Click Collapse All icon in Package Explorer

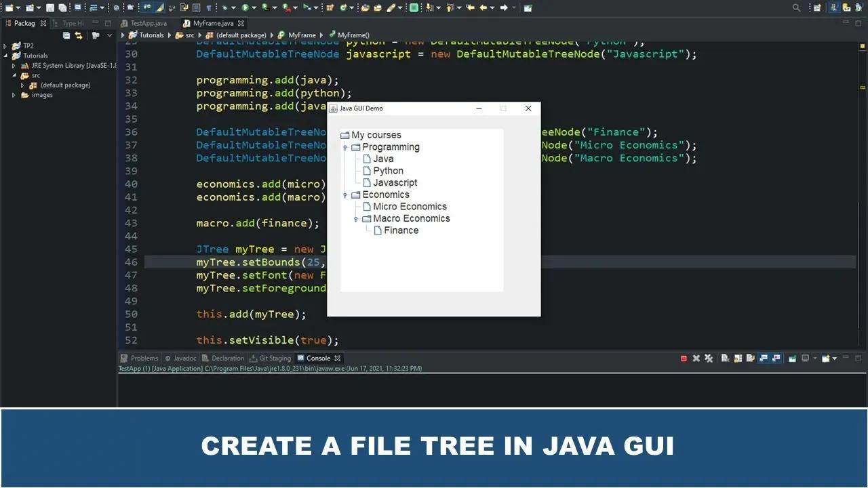tap(66, 35)
